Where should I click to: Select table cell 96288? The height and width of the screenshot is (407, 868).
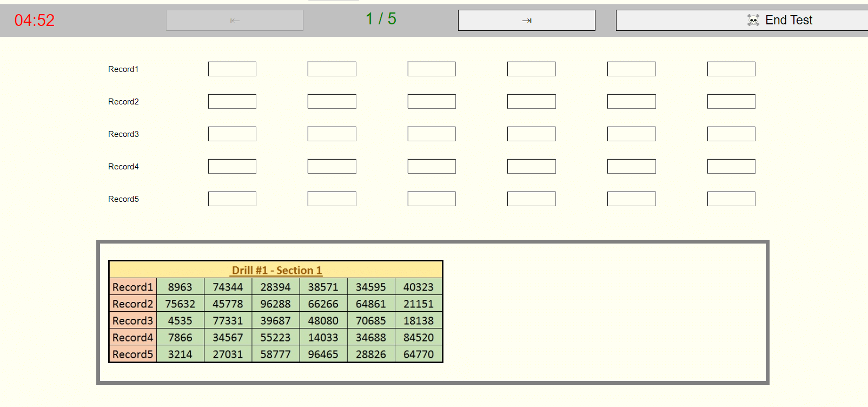point(275,304)
